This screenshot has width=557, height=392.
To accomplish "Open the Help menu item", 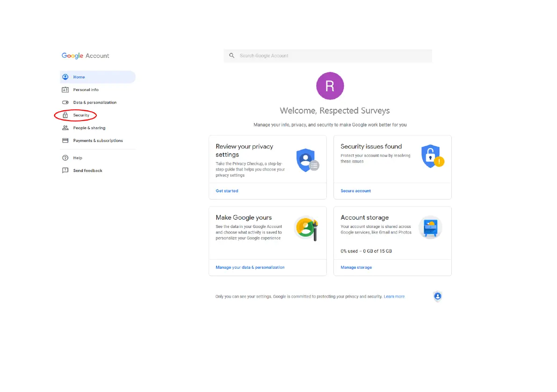I will (98, 158).
